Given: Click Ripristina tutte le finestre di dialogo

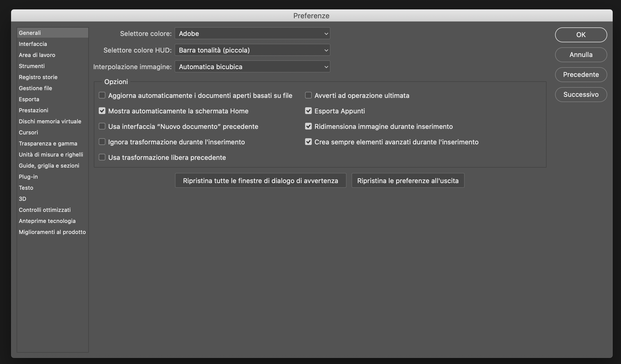Looking at the screenshot, I should (x=260, y=180).
